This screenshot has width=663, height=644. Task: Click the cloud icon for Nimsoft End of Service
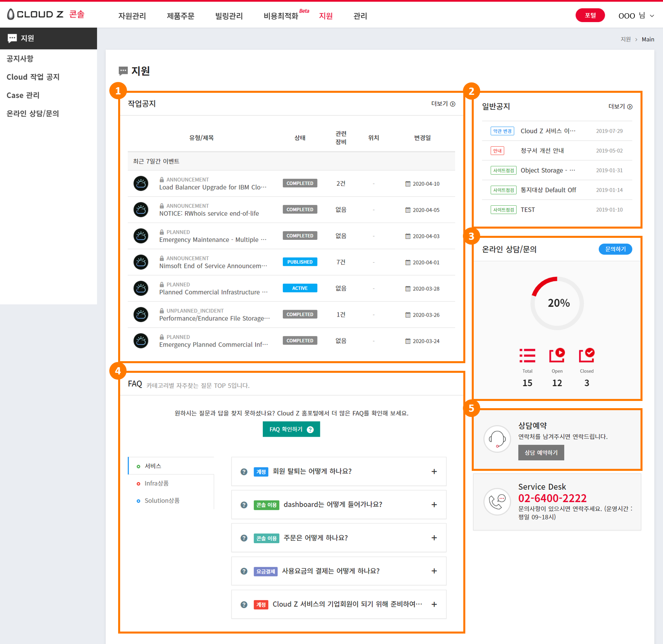(x=141, y=262)
